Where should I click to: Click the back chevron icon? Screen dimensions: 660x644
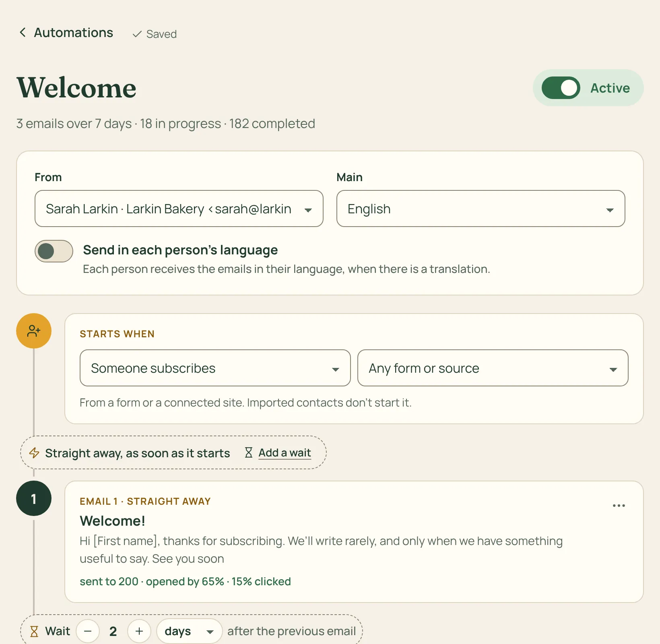coord(23,32)
